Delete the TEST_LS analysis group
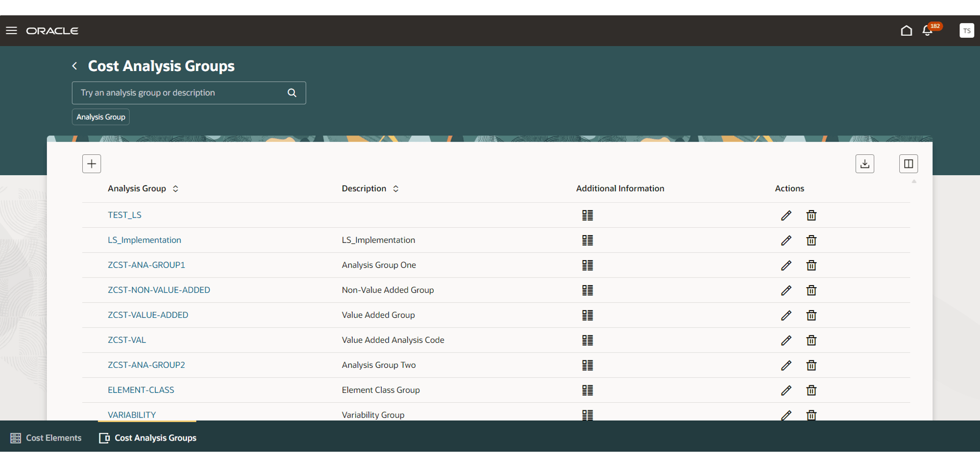The image size is (980, 465). [x=811, y=215]
